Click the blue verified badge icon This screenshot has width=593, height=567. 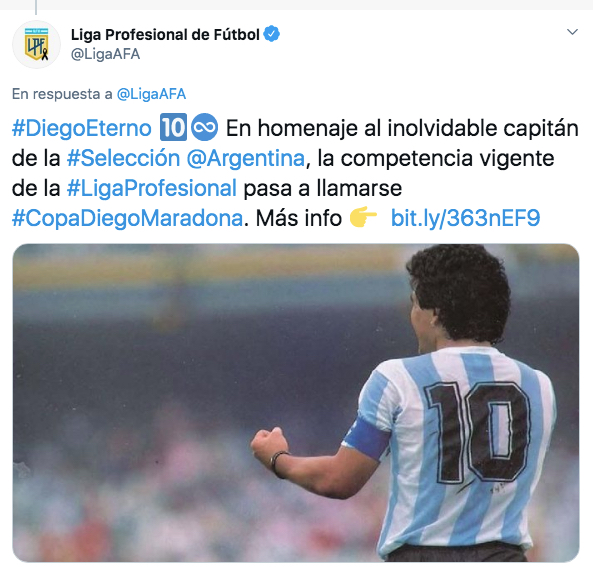coord(272,34)
